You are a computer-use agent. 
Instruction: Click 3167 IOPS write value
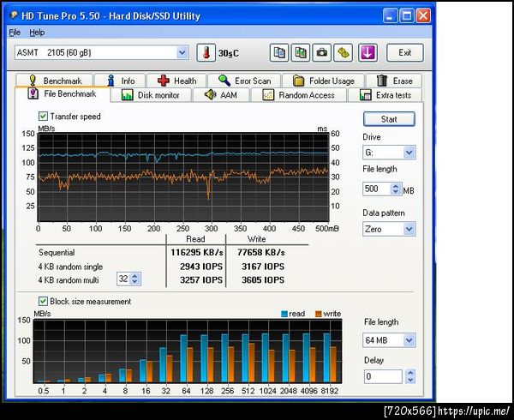(x=263, y=267)
